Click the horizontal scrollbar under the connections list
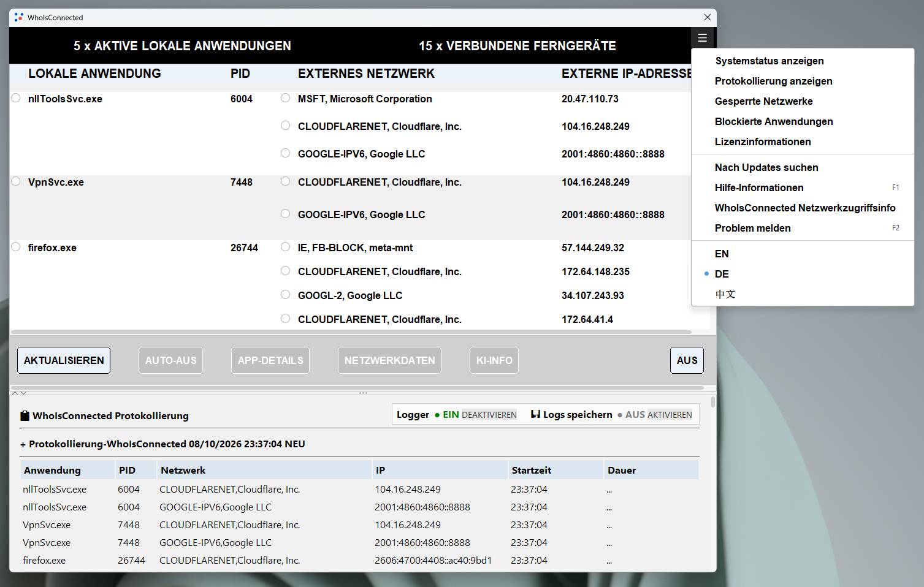The width and height of the screenshot is (924, 587). (351, 332)
